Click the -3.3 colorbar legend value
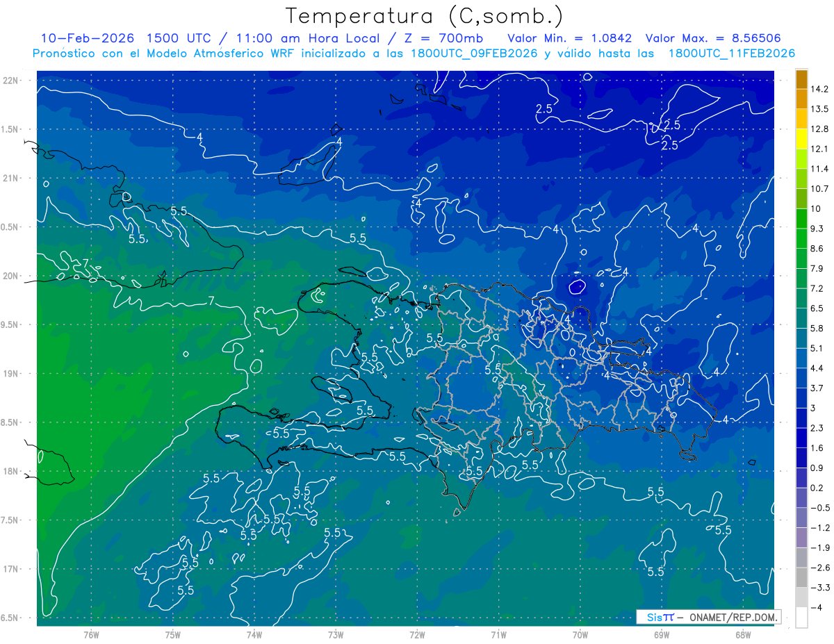Screen dimensions: 834x644 [x=820, y=587]
